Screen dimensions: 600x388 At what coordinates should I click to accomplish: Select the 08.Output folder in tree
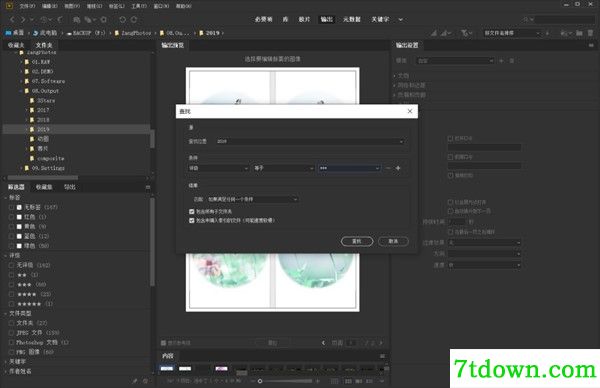tap(45, 91)
